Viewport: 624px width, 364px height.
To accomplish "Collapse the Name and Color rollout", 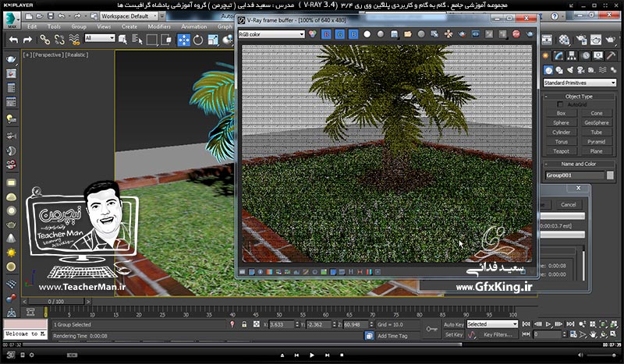I will pos(579,164).
